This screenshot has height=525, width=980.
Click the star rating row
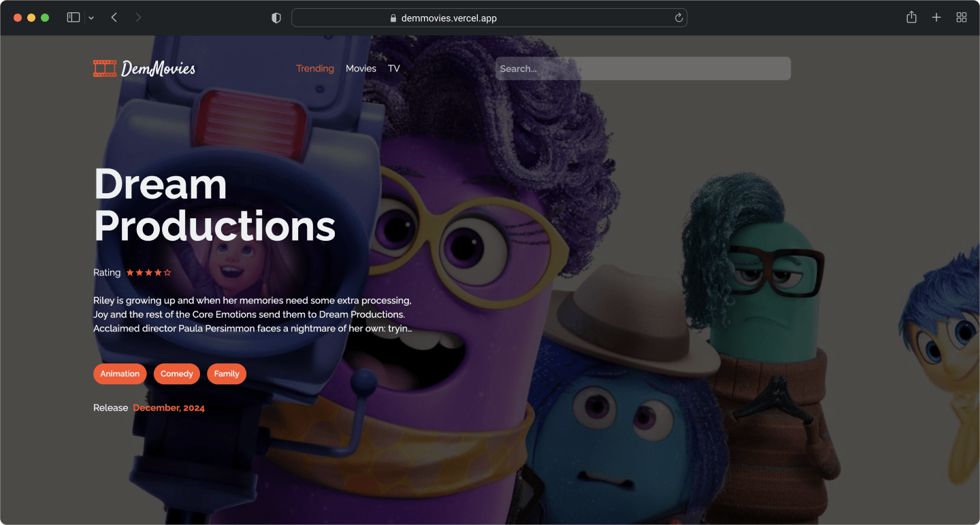click(148, 273)
